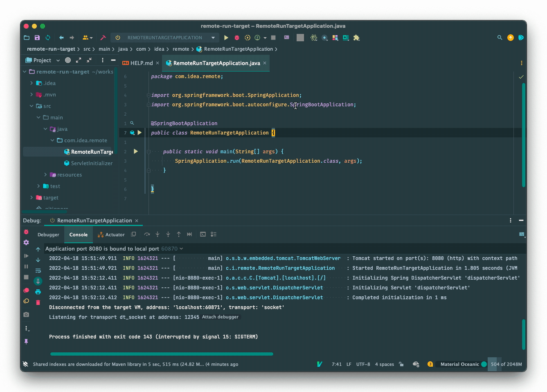The width and height of the screenshot is (547, 392).
Task: Toggle Scroll to End in console
Action: click(38, 281)
